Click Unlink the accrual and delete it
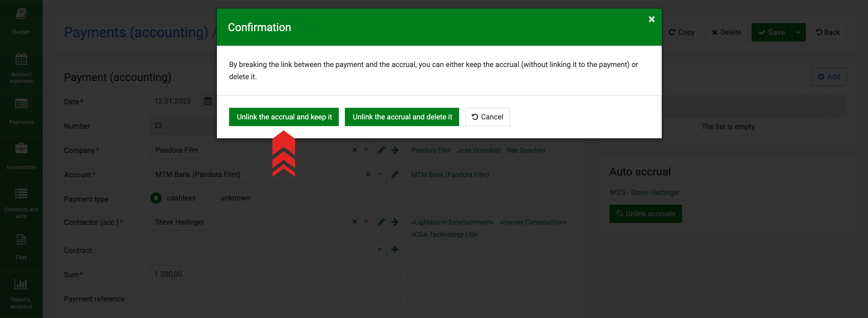The height and width of the screenshot is (318, 868). [x=402, y=117]
